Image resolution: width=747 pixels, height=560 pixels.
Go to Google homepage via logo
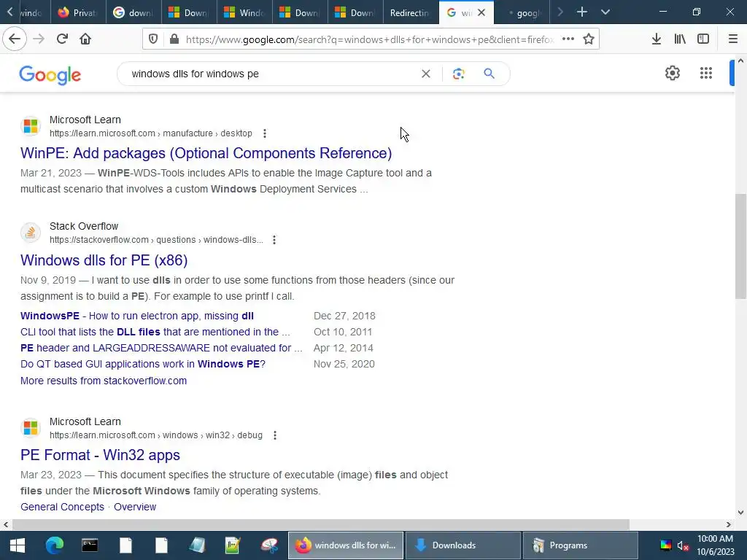50,75
